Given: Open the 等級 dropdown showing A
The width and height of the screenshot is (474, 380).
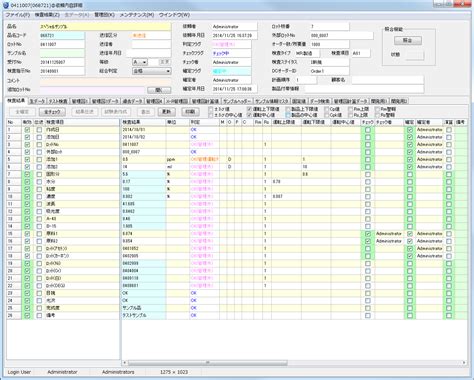Looking at the screenshot, I should tap(140, 62).
